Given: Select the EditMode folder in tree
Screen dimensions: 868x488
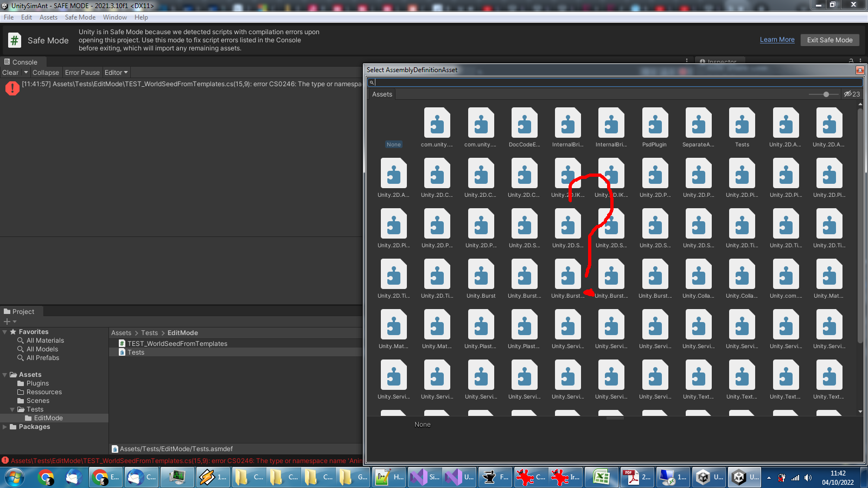Looking at the screenshot, I should pyautogui.click(x=48, y=418).
